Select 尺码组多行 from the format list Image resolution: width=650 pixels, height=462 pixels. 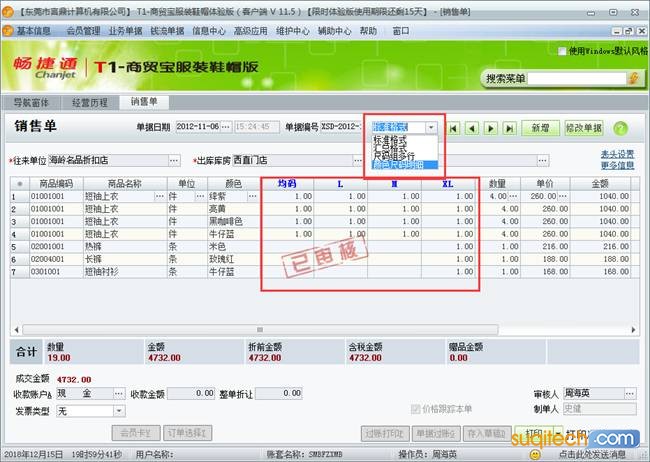[394, 156]
